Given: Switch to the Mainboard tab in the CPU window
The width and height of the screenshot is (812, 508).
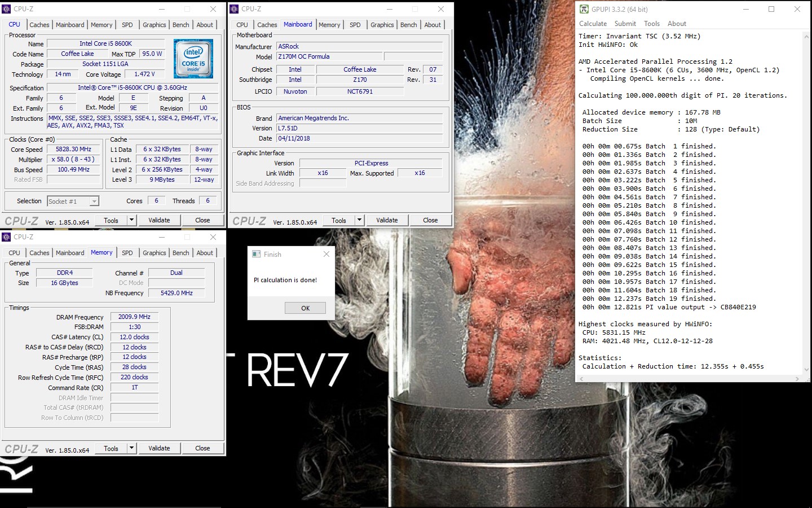Looking at the screenshot, I should coord(70,25).
